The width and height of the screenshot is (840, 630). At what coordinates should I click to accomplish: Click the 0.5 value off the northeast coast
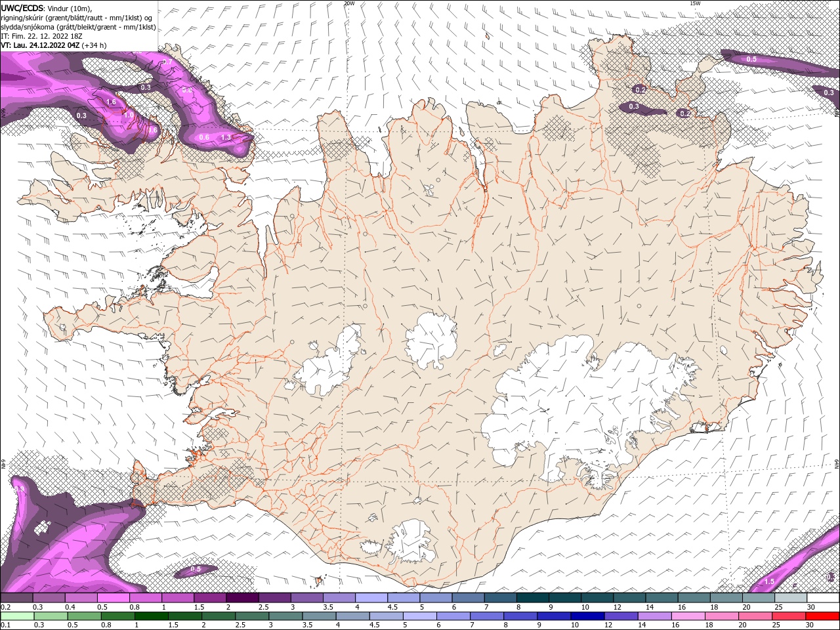point(751,59)
